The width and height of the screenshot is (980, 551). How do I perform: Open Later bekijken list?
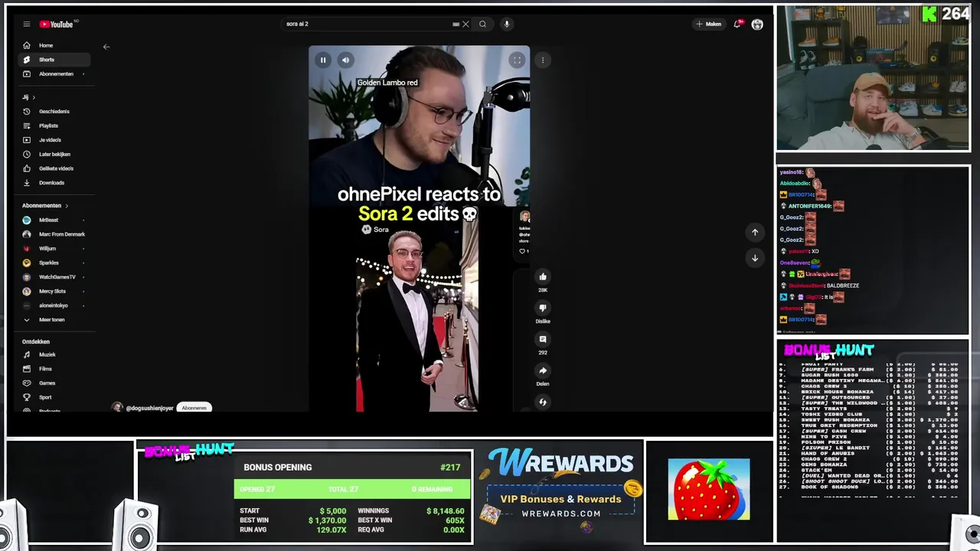coord(54,155)
